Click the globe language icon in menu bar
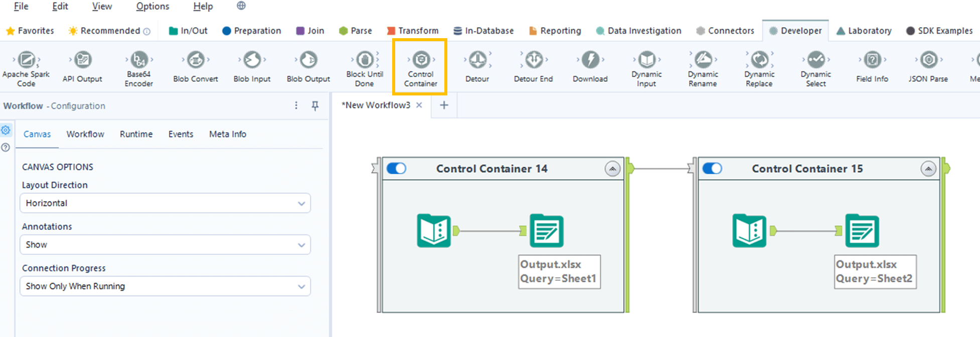 point(241,6)
